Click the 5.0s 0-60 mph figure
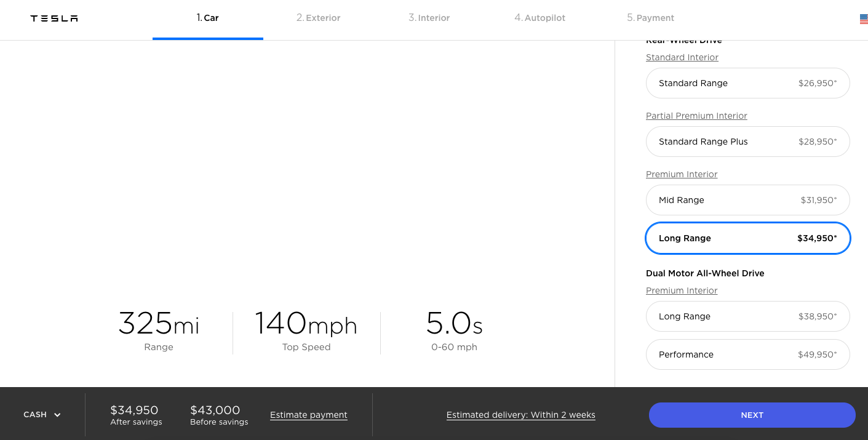Screen dimensions: 868x440 pyautogui.click(x=454, y=330)
